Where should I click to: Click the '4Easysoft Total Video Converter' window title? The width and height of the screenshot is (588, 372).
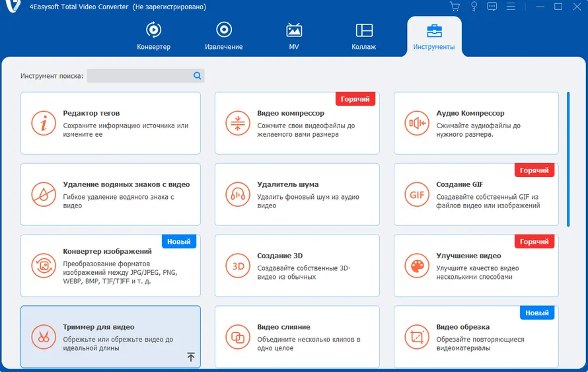(x=79, y=7)
